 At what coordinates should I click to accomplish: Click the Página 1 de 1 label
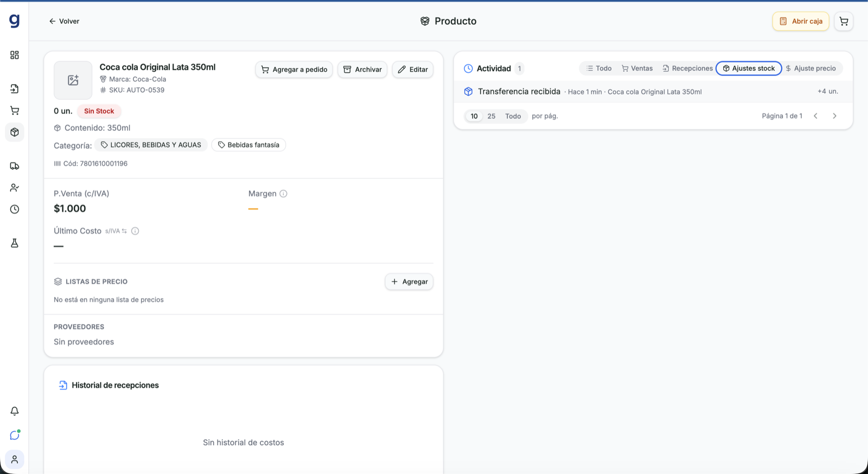click(782, 116)
